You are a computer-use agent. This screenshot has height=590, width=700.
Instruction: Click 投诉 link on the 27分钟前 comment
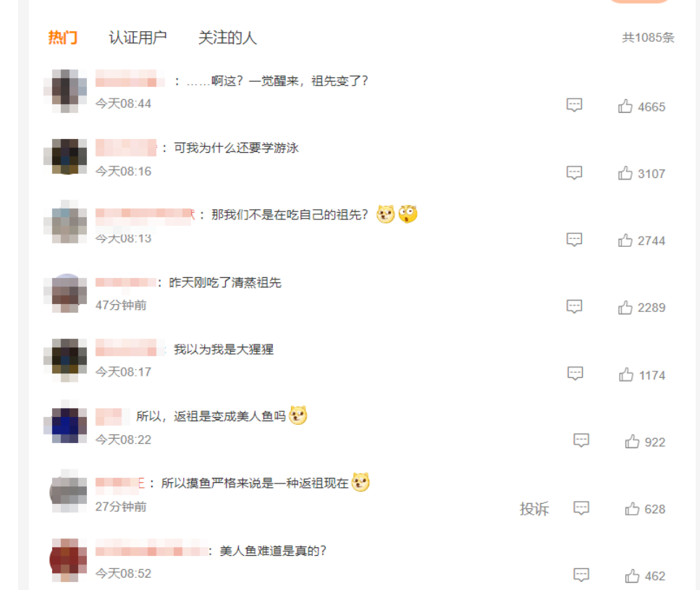pyautogui.click(x=534, y=509)
